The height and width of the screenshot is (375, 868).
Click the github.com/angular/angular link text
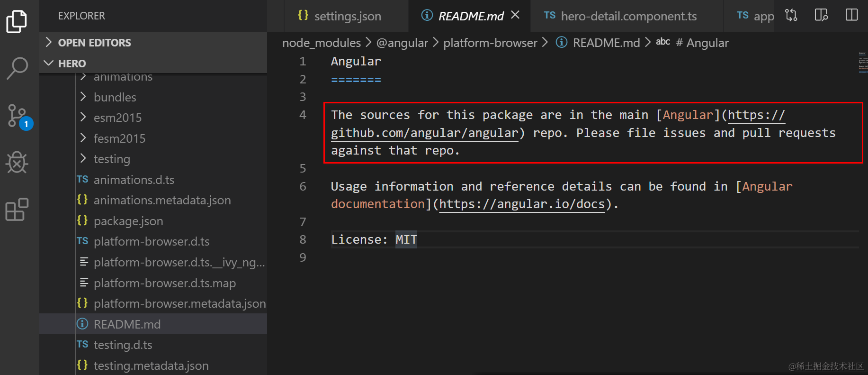(425, 133)
